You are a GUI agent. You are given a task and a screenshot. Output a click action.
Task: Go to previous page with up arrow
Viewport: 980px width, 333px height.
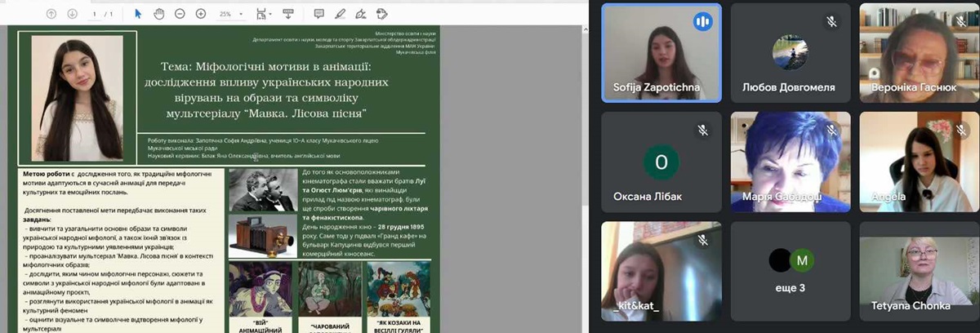(x=51, y=14)
